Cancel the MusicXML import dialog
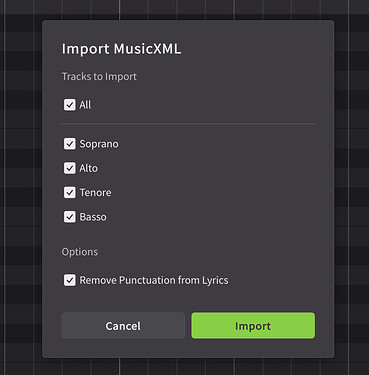Screen dimensions: 369x375 123,326
